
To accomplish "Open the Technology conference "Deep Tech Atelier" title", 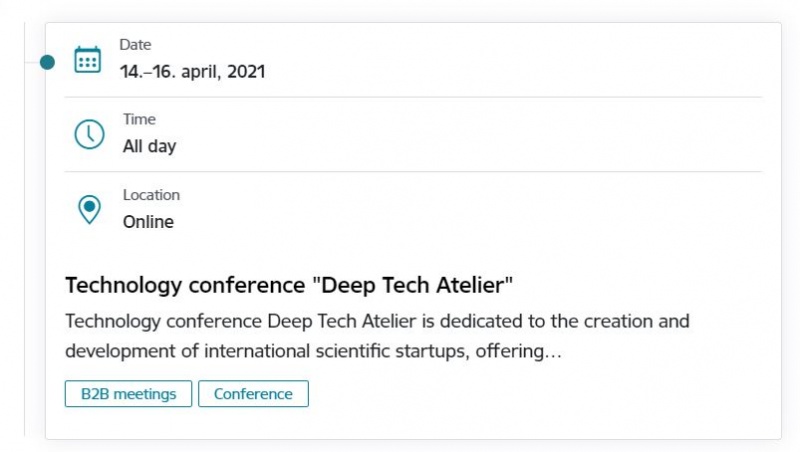I will (289, 285).
